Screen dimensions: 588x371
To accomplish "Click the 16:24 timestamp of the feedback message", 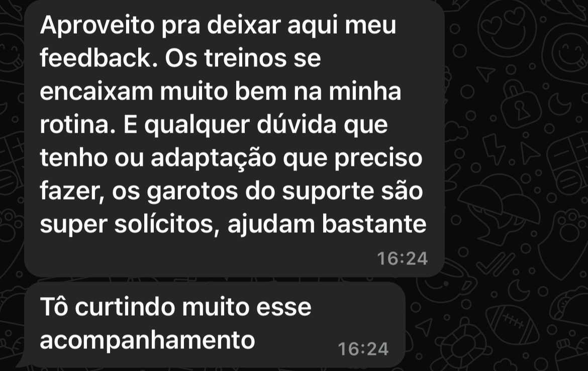I will [402, 258].
